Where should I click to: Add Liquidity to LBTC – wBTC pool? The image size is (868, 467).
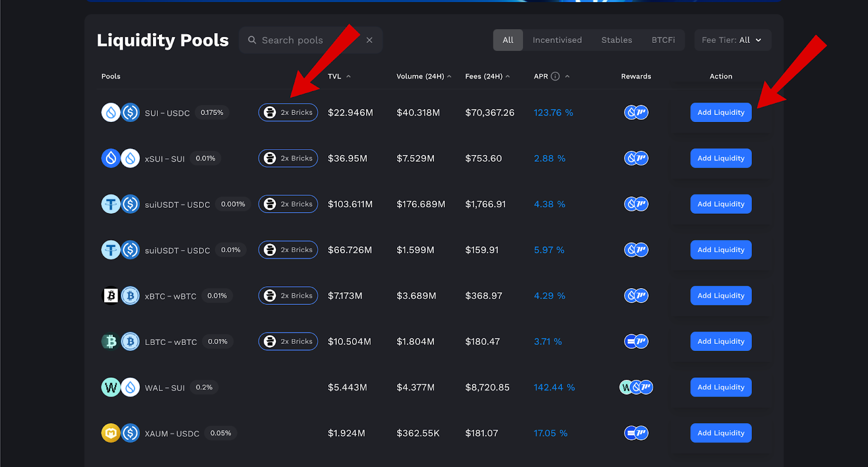click(x=721, y=342)
